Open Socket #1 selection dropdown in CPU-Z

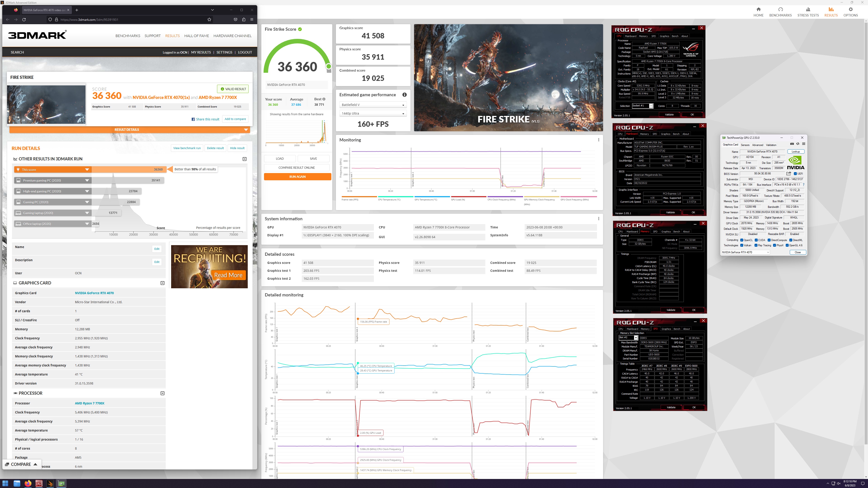[642, 106]
